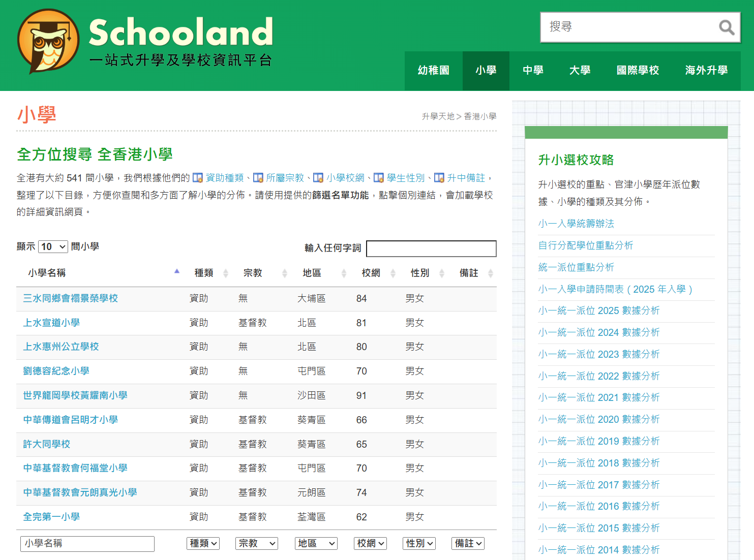Open 小一統一派位 2023 數據分析 link
This screenshot has width=754, height=560.
[x=599, y=354]
